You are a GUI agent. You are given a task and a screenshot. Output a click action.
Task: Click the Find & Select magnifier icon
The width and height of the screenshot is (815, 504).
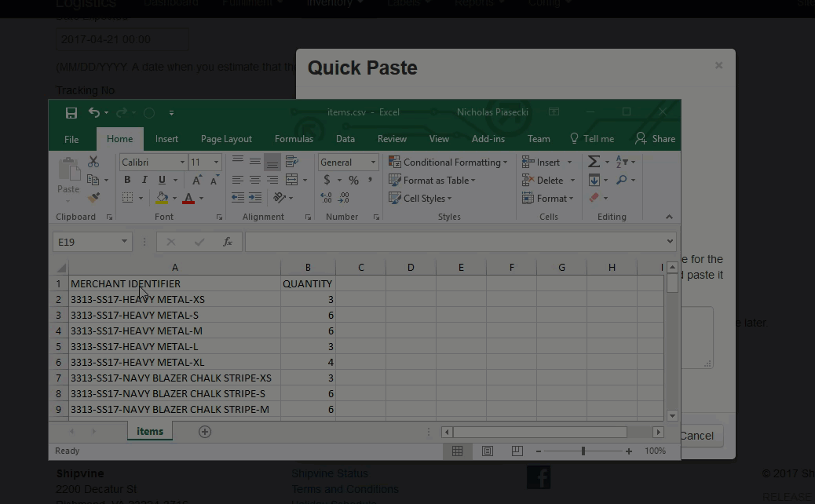tap(622, 180)
